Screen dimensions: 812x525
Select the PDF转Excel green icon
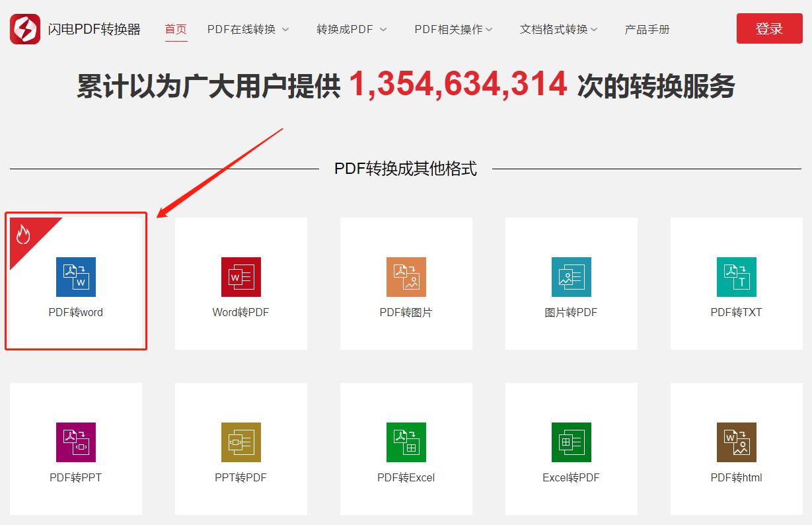[x=406, y=442]
